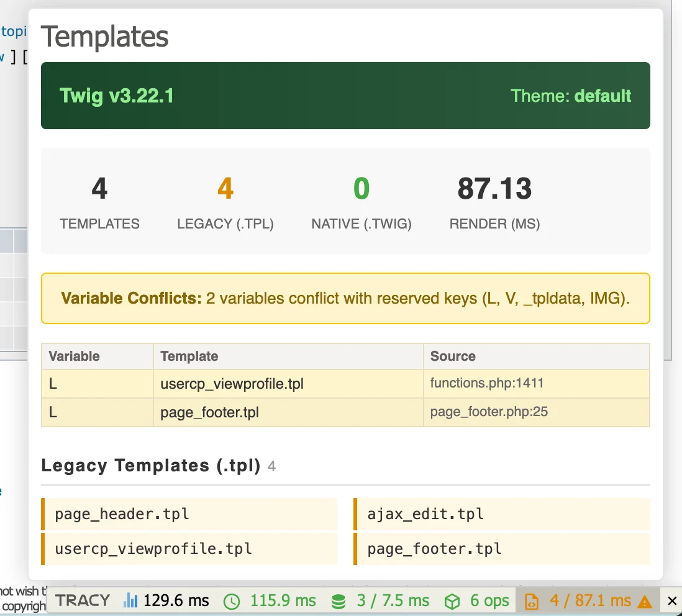The height and width of the screenshot is (616, 682).
Task: Click the Variable Conflicts warning banner
Action: click(345, 298)
